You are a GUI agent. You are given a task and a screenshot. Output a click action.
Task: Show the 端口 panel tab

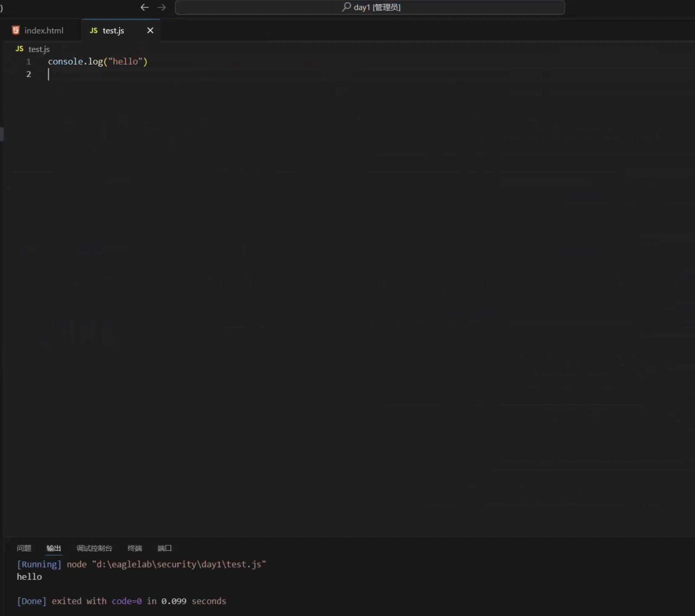[x=164, y=548]
